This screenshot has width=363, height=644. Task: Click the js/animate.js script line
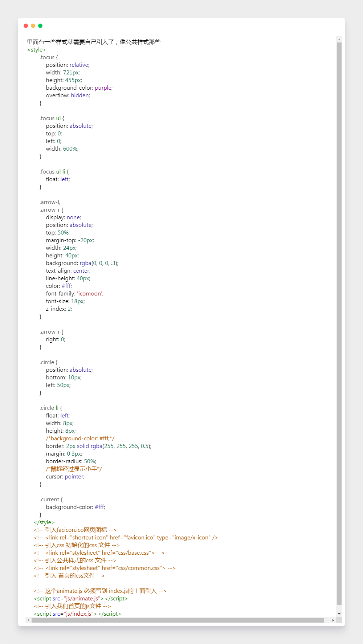[81, 599]
